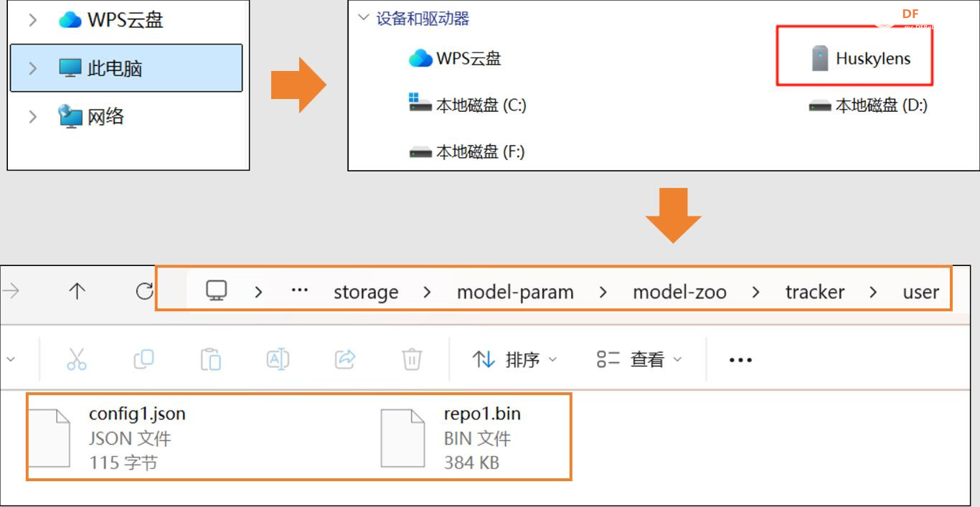
Task: Collapse the 设备和驱动器 section
Action: click(x=364, y=18)
